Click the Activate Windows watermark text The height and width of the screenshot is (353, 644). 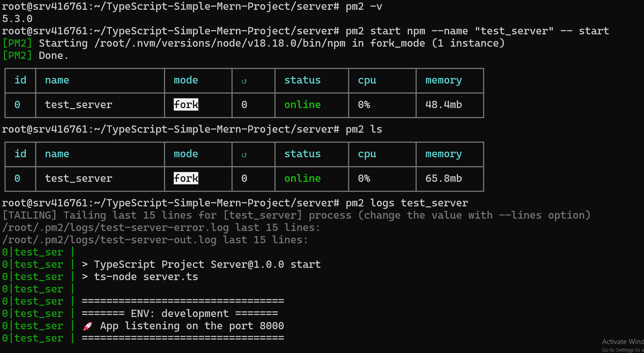pyautogui.click(x=623, y=342)
